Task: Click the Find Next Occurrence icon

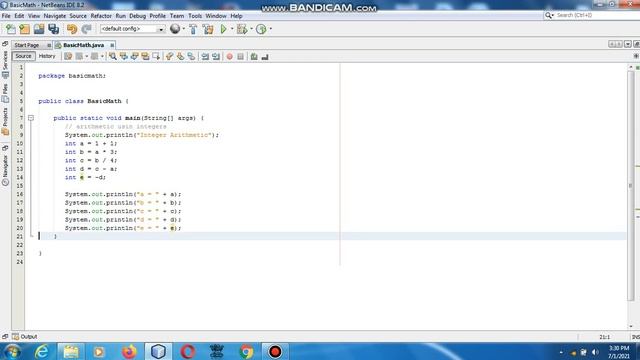Action: [134, 56]
